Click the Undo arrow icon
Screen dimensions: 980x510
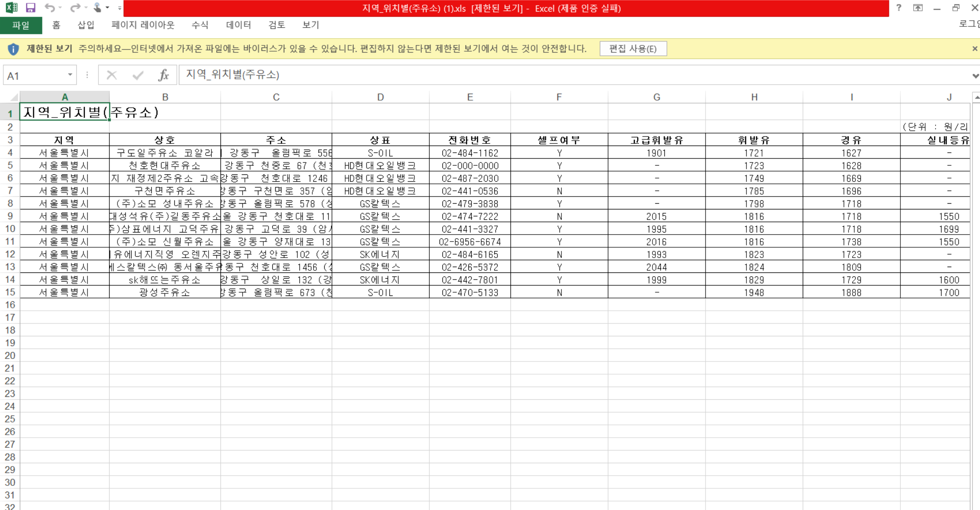point(49,8)
